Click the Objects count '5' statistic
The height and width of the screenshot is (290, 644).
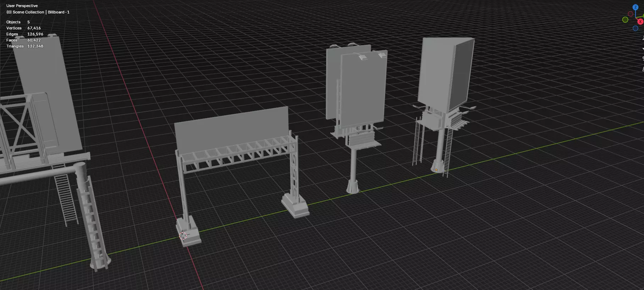pyautogui.click(x=29, y=22)
